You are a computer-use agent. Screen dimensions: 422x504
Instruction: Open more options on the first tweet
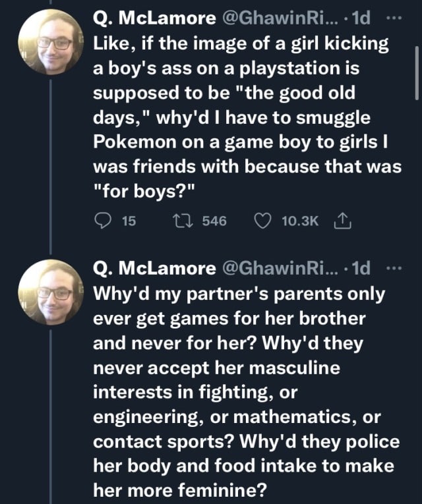pos(395,18)
